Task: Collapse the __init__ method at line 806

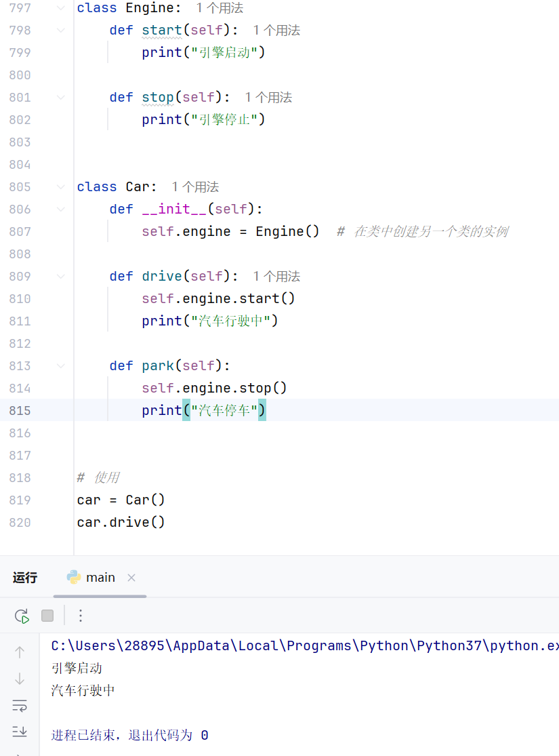Action: [61, 210]
